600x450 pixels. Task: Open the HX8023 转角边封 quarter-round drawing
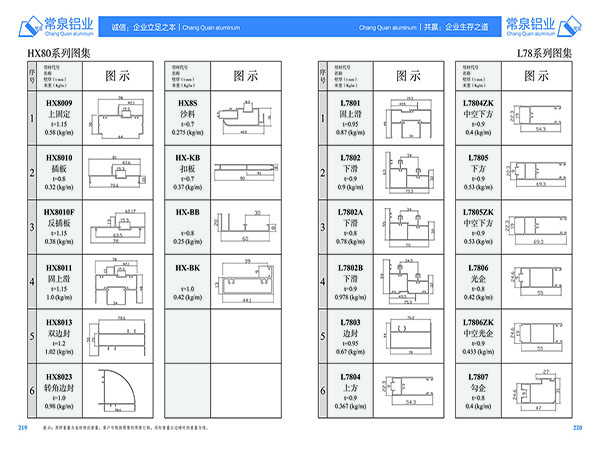pos(117,390)
